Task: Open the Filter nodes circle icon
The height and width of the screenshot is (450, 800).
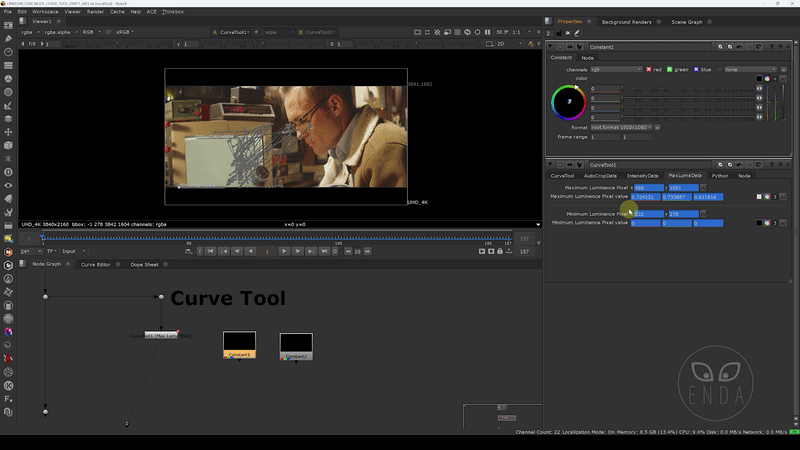Action: pyautogui.click(x=8, y=92)
